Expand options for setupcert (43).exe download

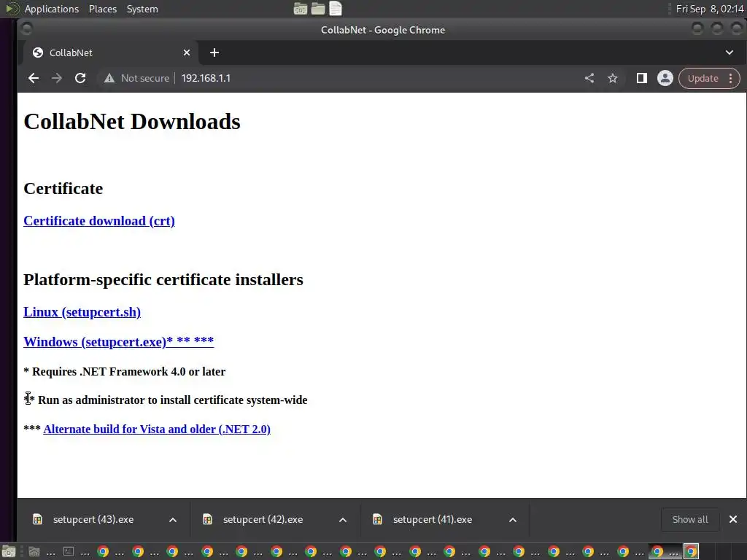[x=173, y=520]
